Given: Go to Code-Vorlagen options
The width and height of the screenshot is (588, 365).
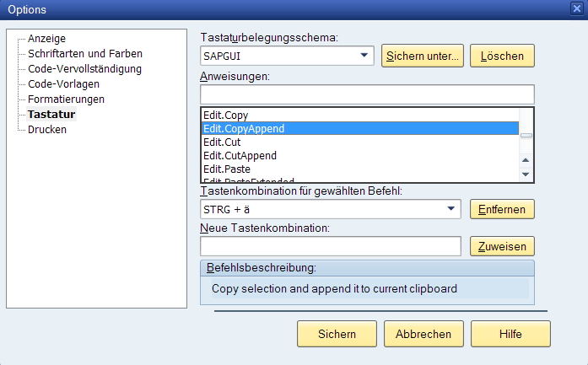Looking at the screenshot, I should tap(63, 84).
